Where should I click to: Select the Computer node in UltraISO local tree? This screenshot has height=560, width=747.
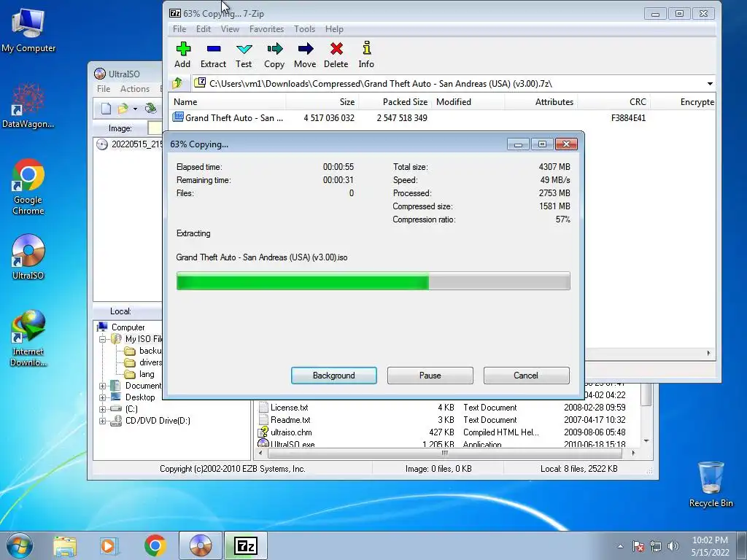(121, 327)
